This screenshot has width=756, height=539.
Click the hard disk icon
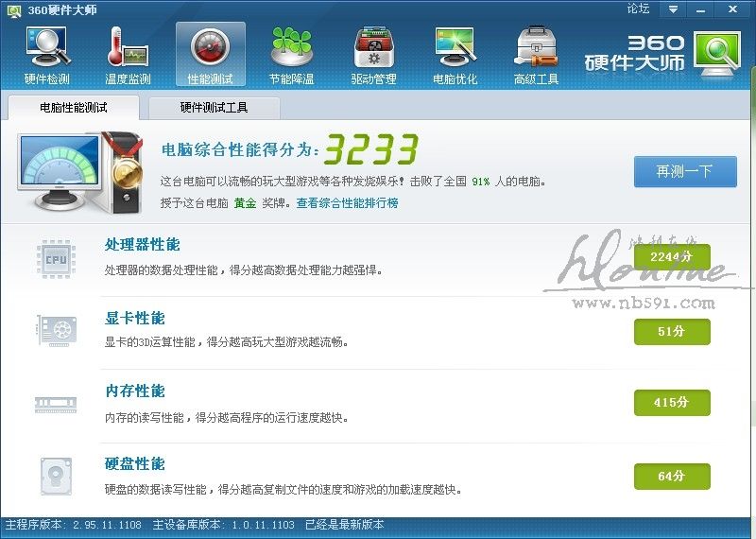[56, 477]
